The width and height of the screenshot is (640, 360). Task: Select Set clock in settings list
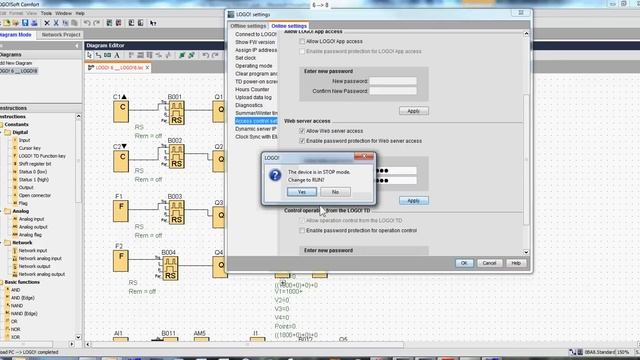pyautogui.click(x=246, y=58)
